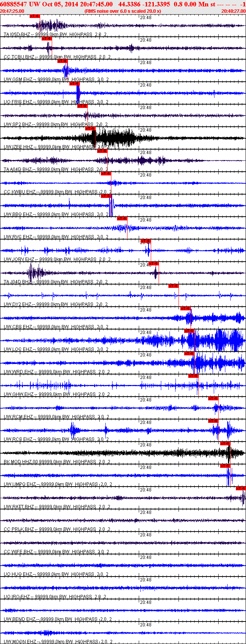Click the start time 20:47:25.00 label

tap(12, 11)
